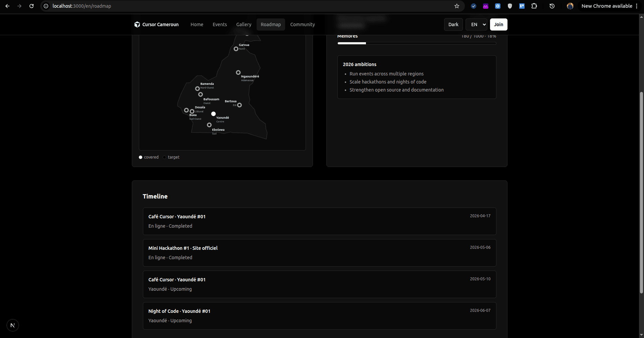Open the Chrome profile avatar
The height and width of the screenshot is (338, 644).
click(x=570, y=6)
